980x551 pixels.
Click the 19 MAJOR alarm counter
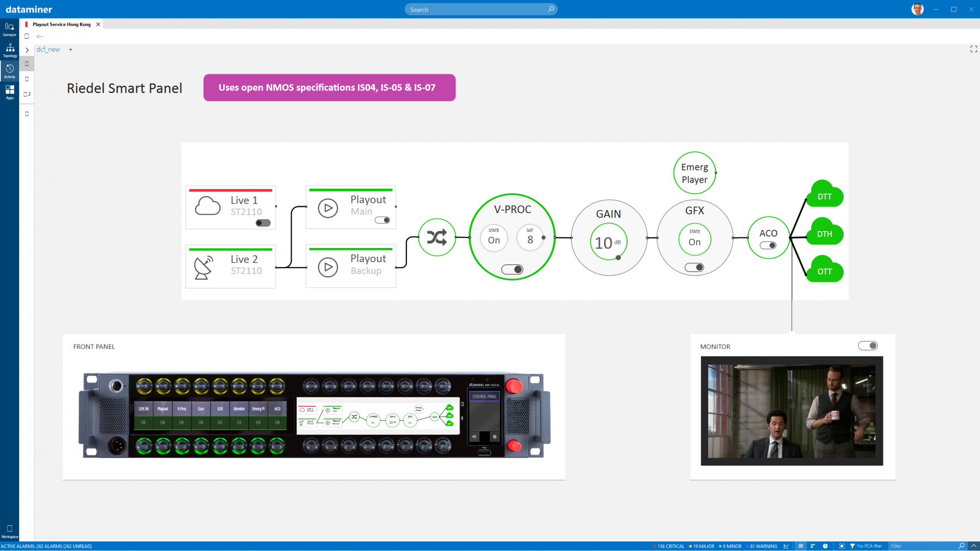click(702, 546)
